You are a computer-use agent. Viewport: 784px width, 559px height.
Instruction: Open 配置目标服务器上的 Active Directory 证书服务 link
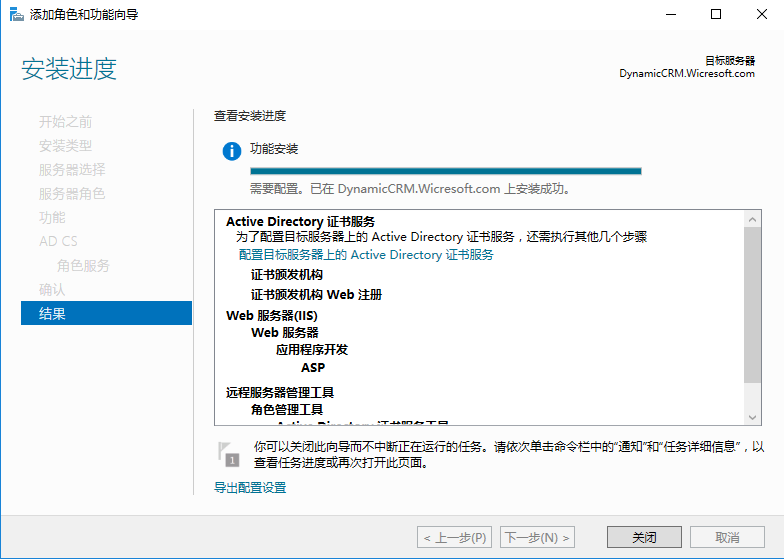click(366, 254)
